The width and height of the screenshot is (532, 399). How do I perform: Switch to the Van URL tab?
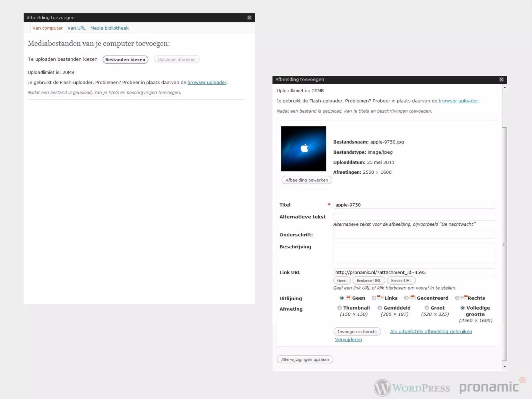point(76,28)
